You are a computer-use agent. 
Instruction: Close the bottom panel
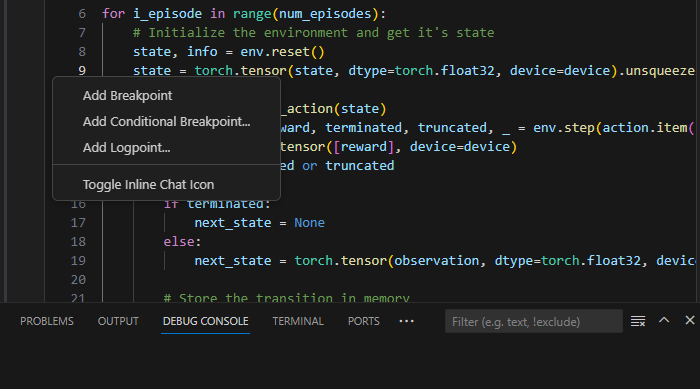690,320
